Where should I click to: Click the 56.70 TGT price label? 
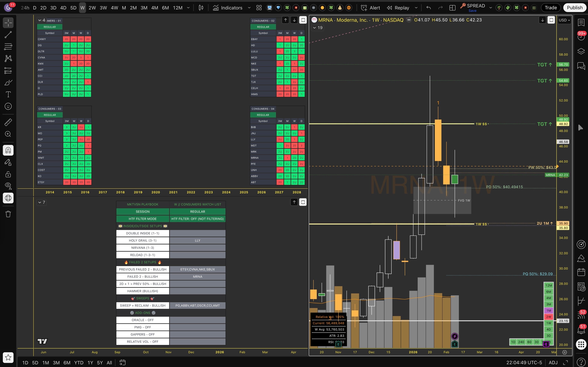click(x=563, y=64)
